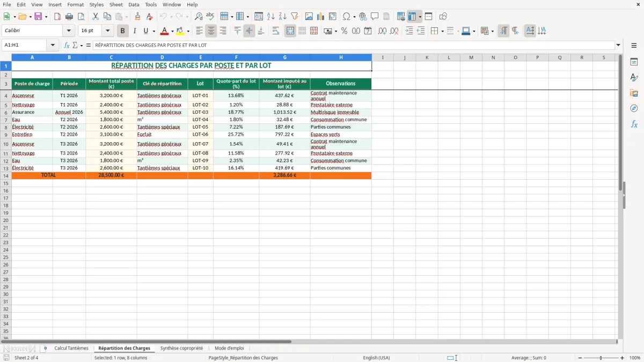Insert a hyperlink
644x362 pixels.
pyautogui.click(x=363, y=17)
